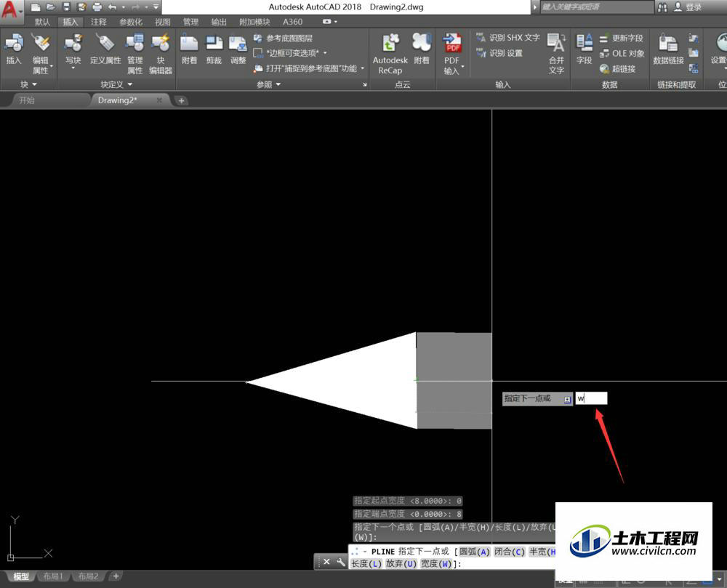Click the Undo arrow icon
The image size is (727, 588).
click(x=112, y=7)
